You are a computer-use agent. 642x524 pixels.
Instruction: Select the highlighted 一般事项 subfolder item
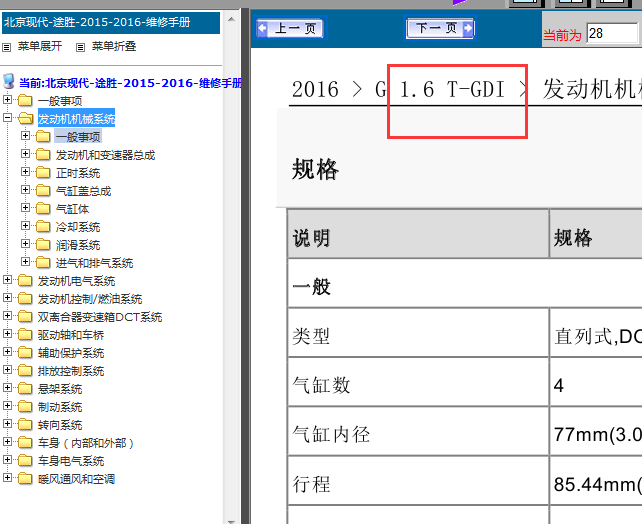[x=78, y=137]
